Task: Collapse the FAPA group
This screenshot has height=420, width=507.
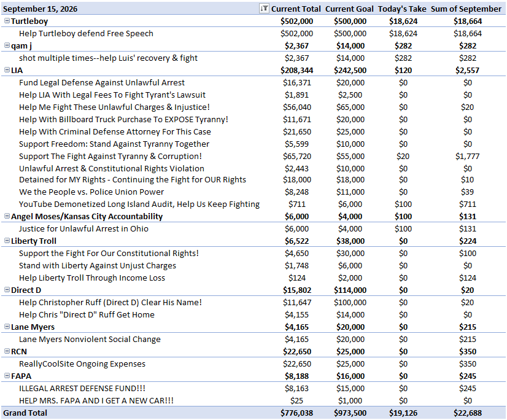Action: pos(7,376)
